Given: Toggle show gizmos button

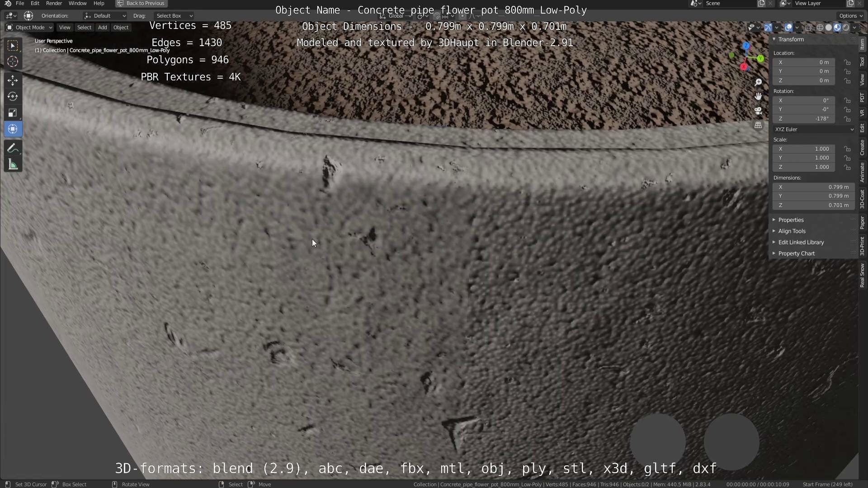Looking at the screenshot, I should click(x=768, y=28).
